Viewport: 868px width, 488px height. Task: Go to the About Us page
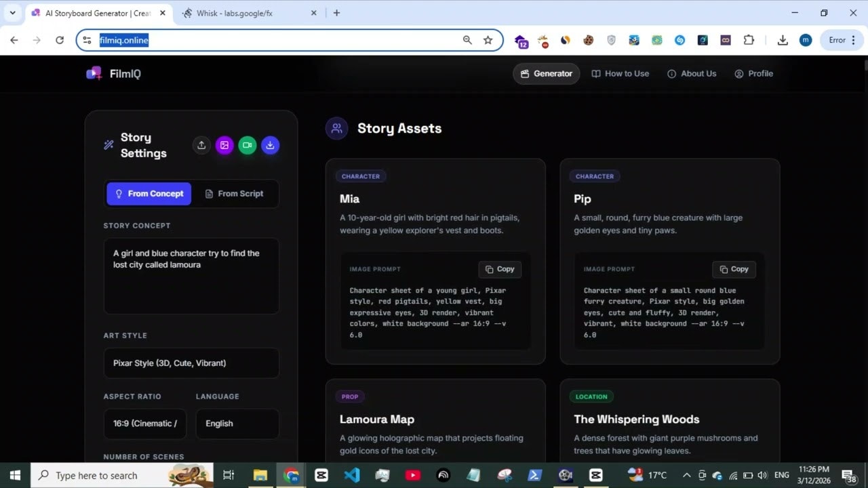coord(692,73)
